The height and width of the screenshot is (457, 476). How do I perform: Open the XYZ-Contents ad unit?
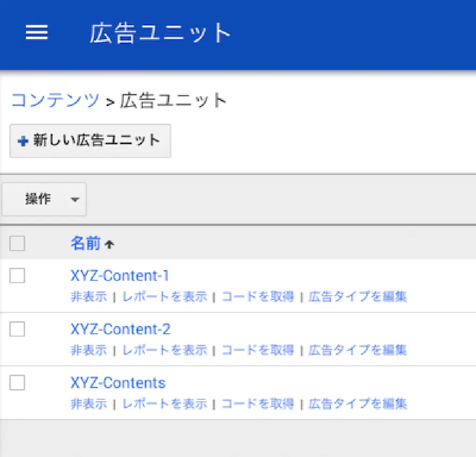[118, 383]
